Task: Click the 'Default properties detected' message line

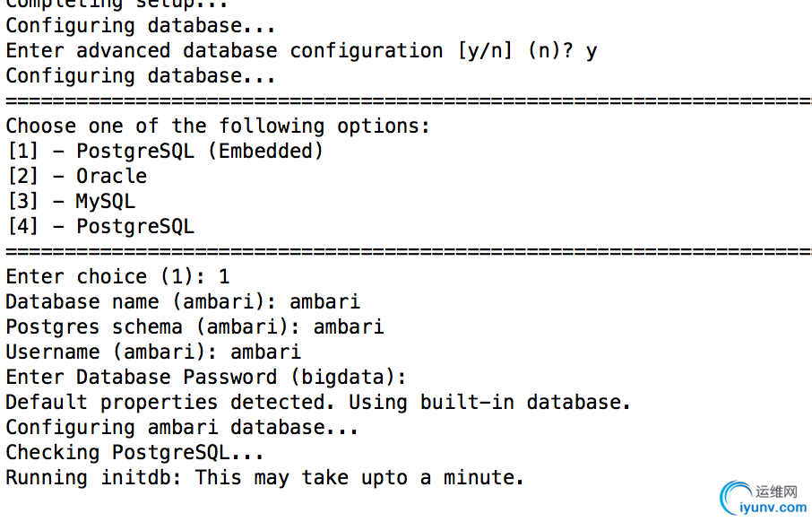Action: click(x=318, y=402)
